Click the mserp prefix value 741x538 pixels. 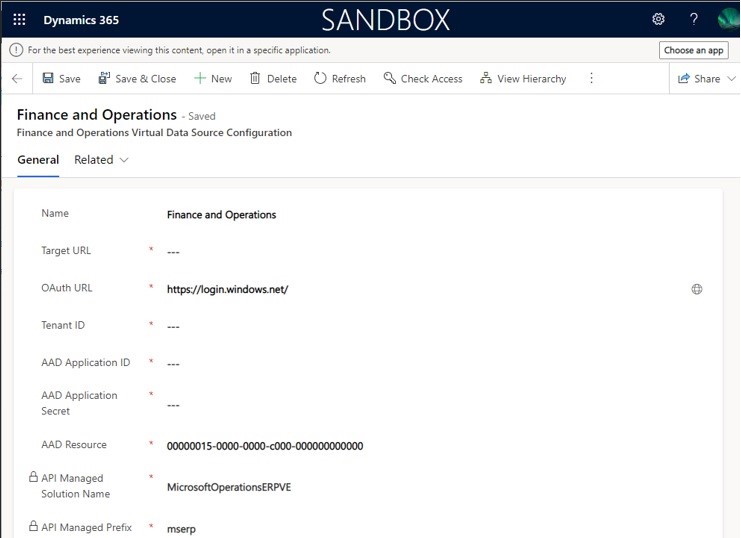point(181,529)
